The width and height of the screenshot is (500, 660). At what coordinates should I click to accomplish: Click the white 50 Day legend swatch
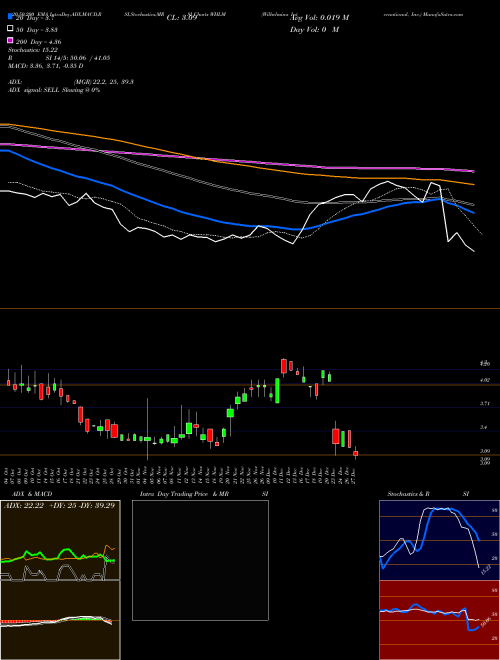click(10, 29)
